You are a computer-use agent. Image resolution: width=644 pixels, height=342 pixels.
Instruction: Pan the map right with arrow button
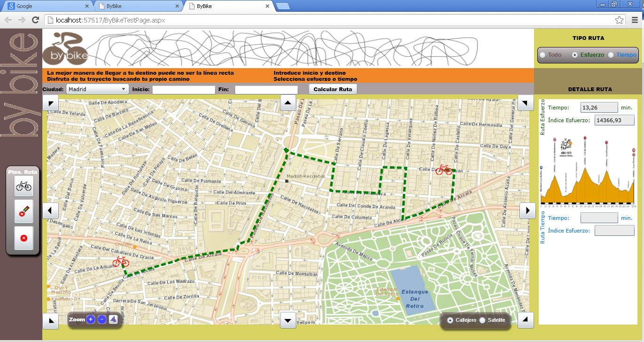click(x=527, y=210)
